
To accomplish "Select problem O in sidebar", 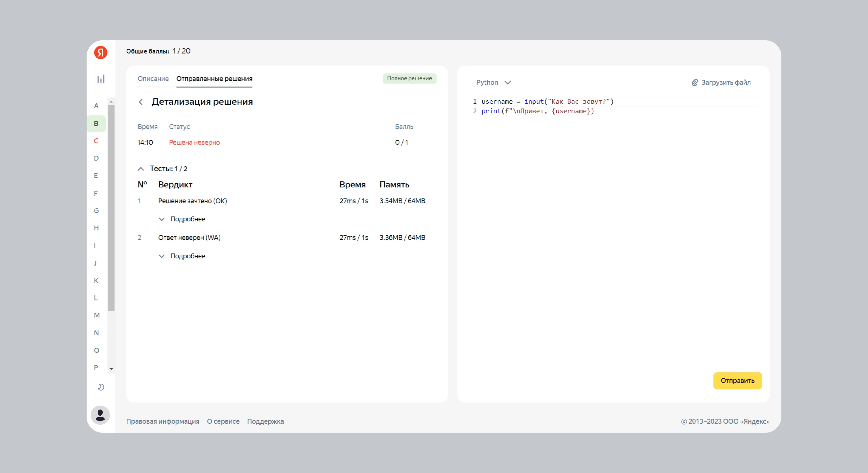I will [96, 350].
